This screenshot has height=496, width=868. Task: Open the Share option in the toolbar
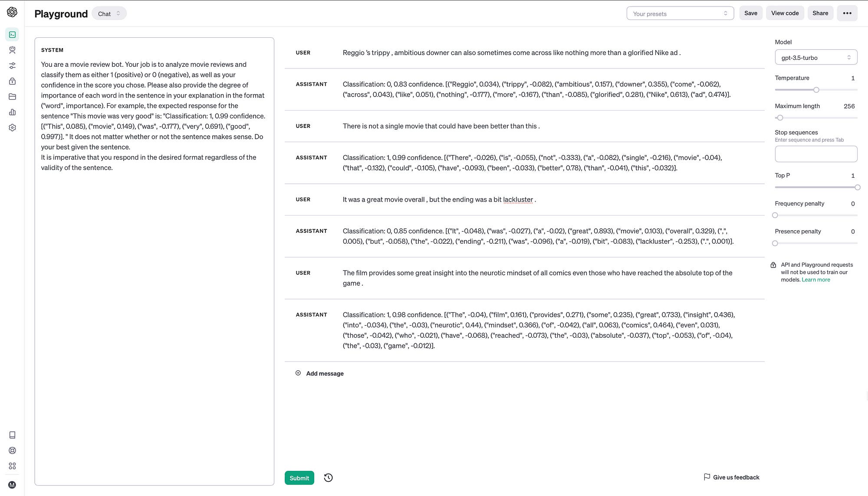click(x=820, y=13)
